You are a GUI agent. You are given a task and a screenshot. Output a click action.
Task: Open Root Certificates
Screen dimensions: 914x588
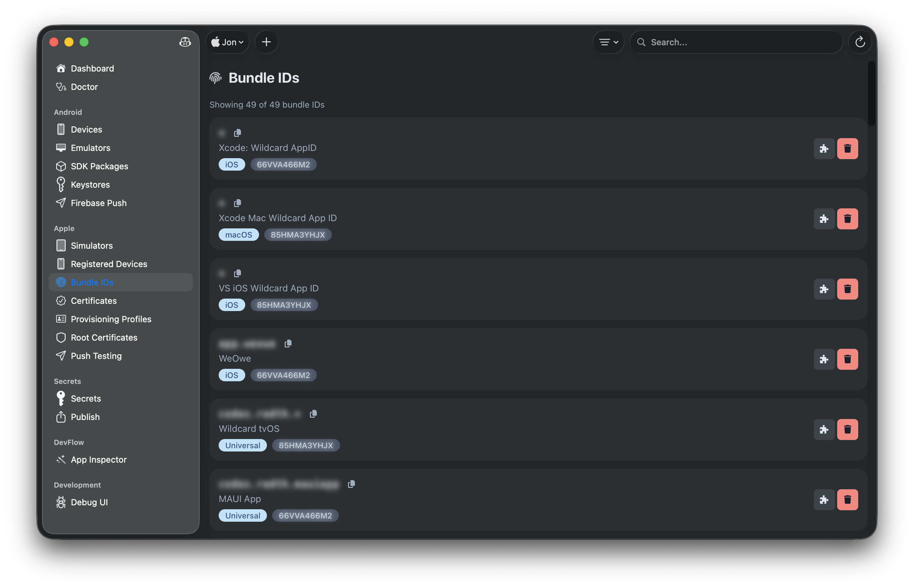click(104, 337)
